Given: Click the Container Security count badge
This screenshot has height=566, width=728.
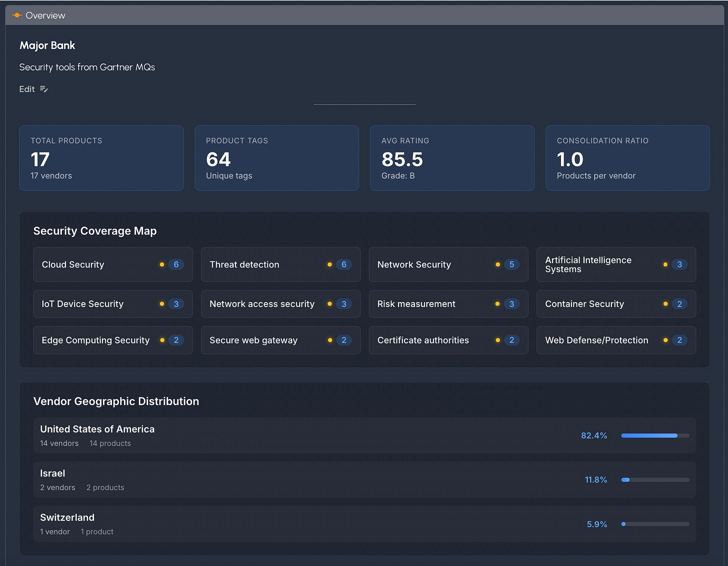Looking at the screenshot, I should click(x=679, y=304).
